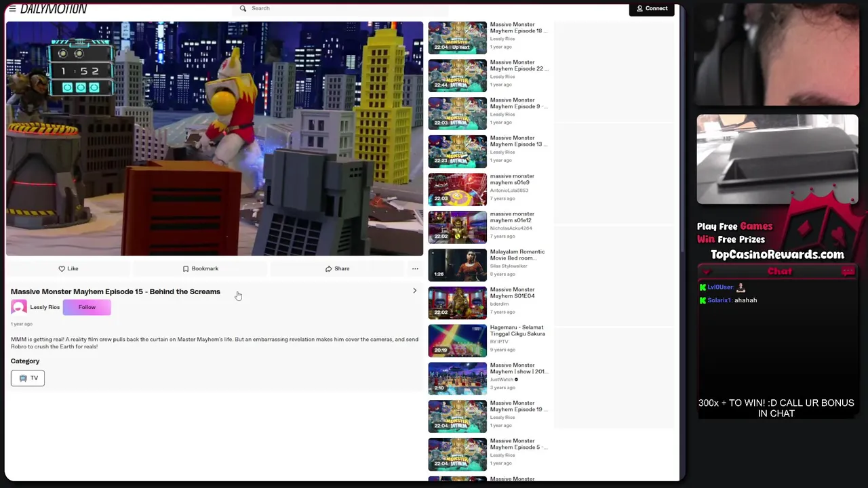
Task: Like the video with heart icon
Action: point(68,268)
